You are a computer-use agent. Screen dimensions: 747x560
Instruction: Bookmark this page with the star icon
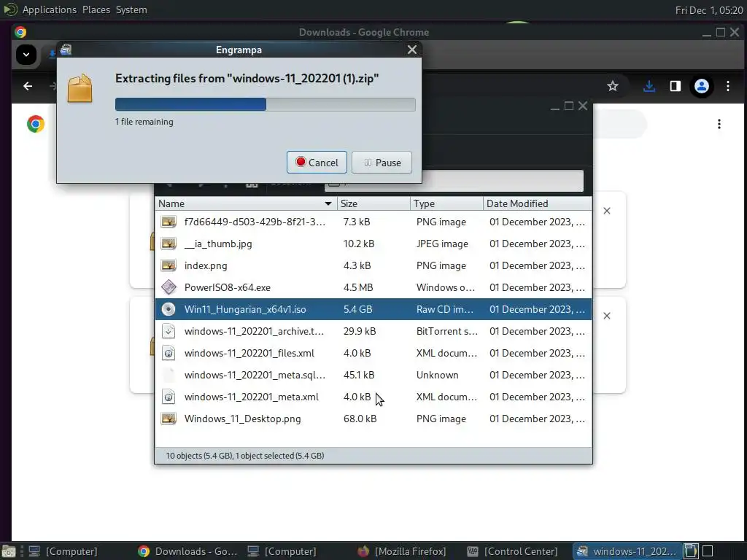(x=613, y=86)
